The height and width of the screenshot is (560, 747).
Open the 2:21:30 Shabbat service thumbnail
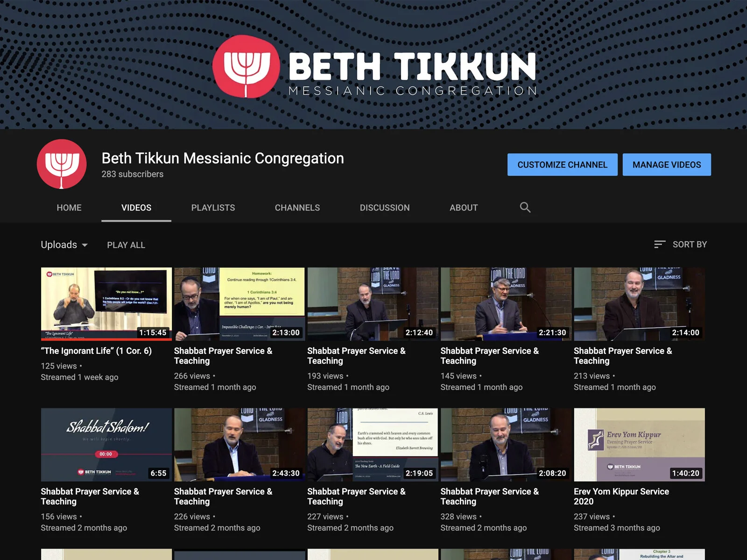point(506,304)
